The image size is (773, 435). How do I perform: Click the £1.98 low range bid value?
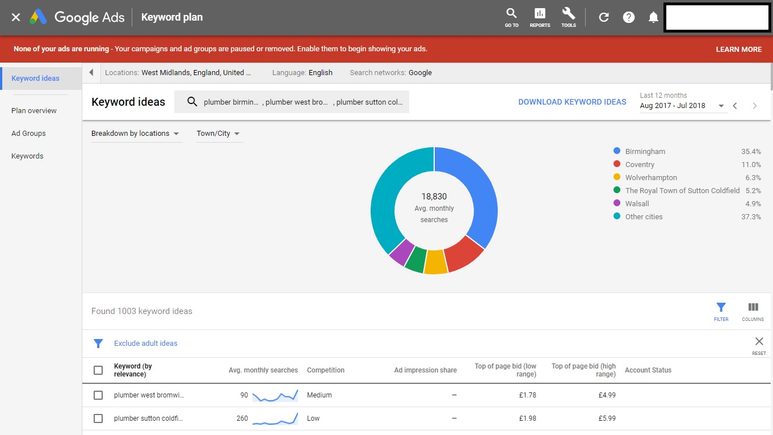[x=527, y=418]
